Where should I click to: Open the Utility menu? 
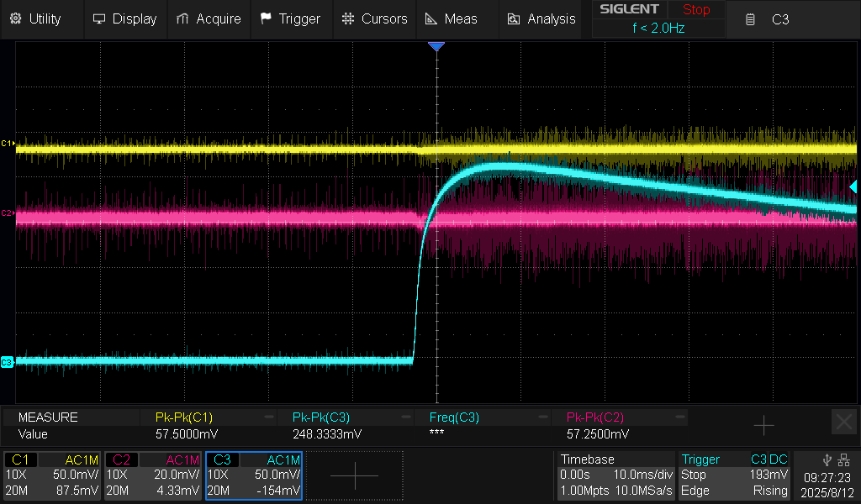point(36,18)
